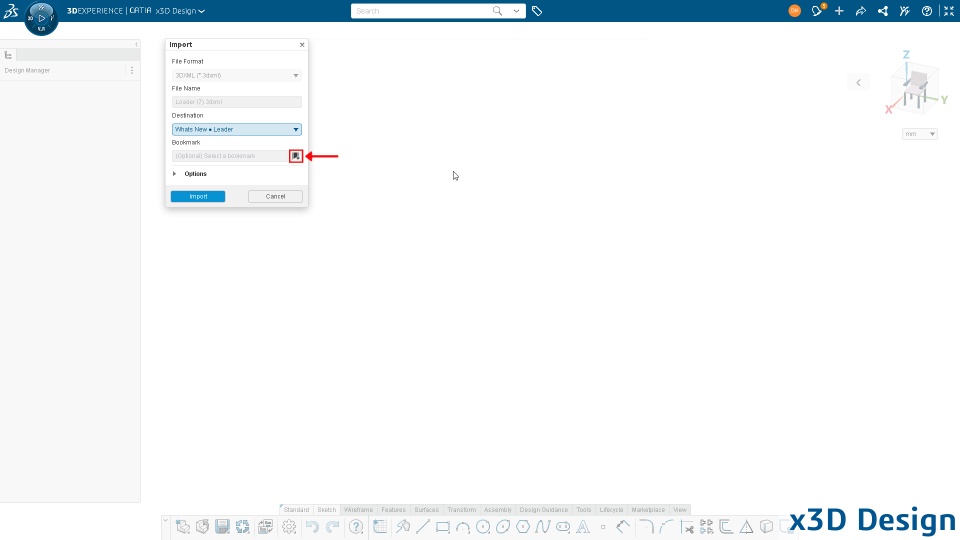Click the Import button

coord(198,197)
